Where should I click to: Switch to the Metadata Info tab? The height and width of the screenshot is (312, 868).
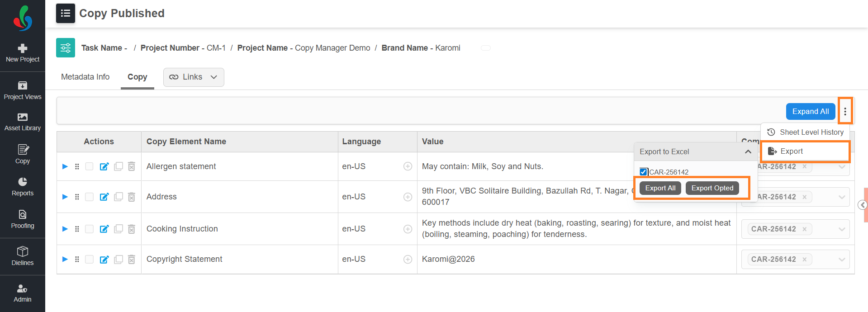tap(85, 77)
